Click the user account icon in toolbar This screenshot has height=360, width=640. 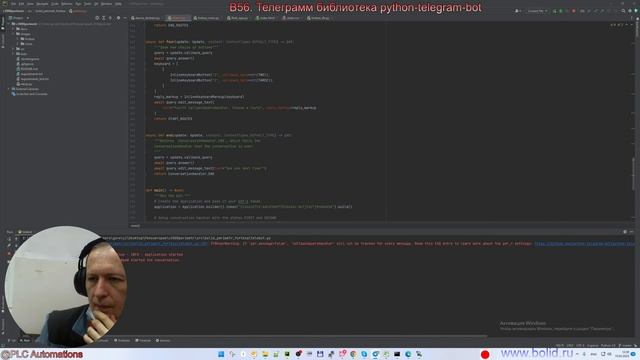(518, 11)
